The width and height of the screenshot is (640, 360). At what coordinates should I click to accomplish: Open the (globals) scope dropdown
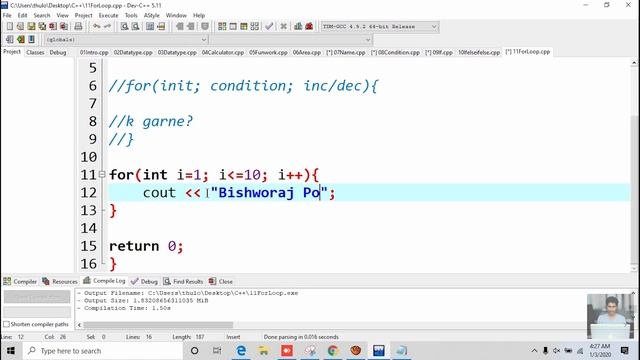pyautogui.click(x=126, y=40)
